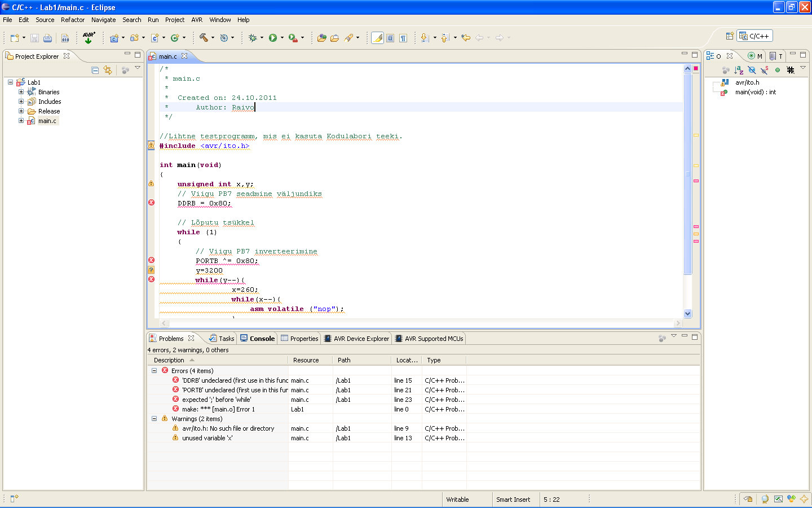Open the Refactor menu
812x508 pixels.
73,20
